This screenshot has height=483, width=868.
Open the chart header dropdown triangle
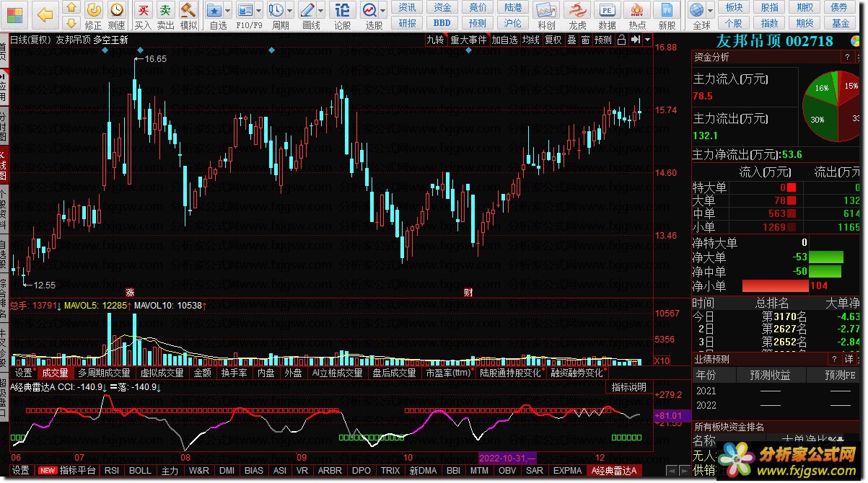pos(647,40)
